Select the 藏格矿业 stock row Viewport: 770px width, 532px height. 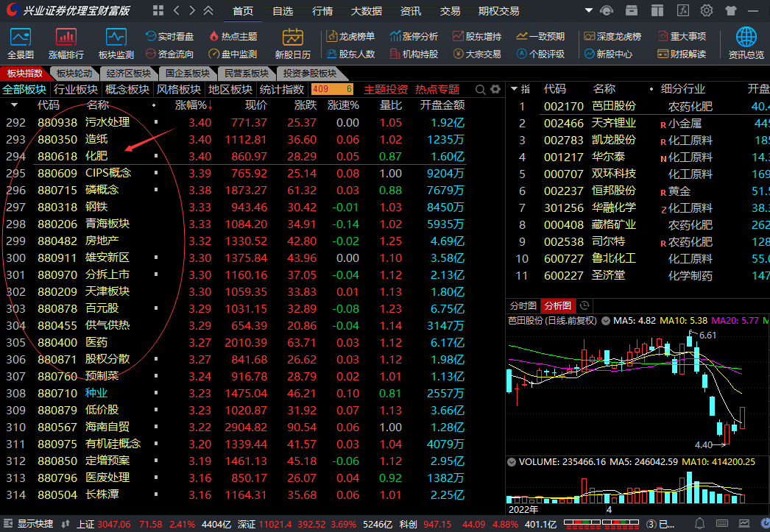click(x=638, y=224)
